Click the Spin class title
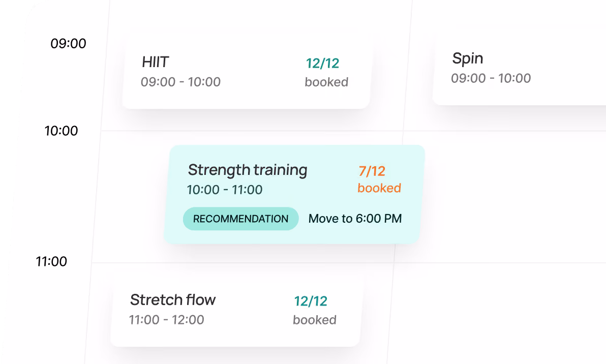This screenshot has width=606, height=364. (468, 59)
